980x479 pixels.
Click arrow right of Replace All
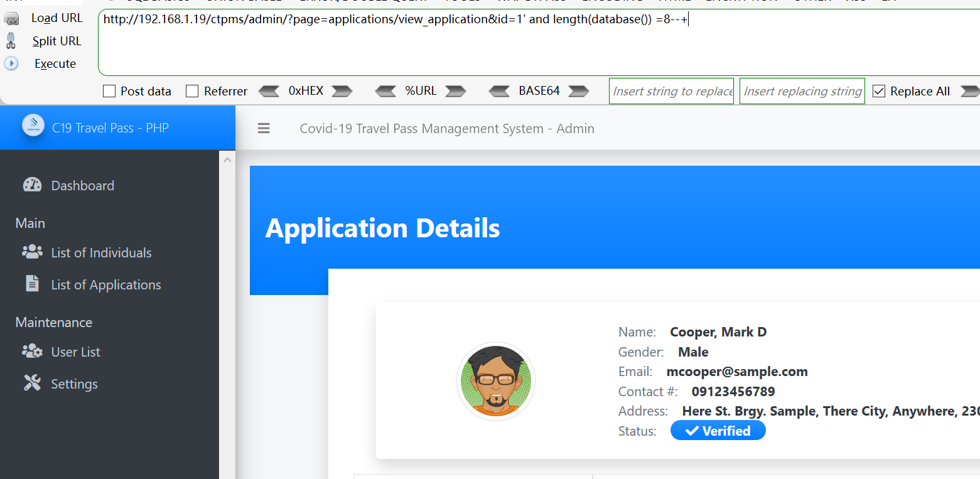971,91
